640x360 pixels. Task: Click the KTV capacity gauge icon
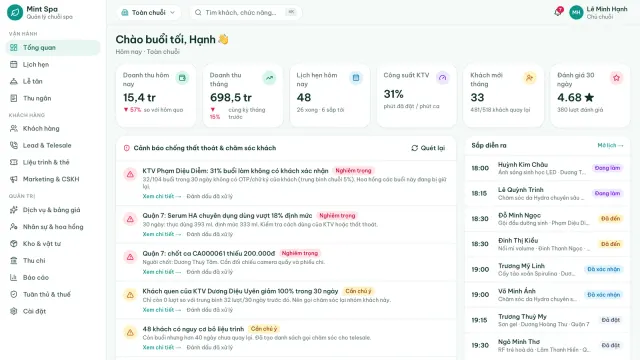[443, 78]
